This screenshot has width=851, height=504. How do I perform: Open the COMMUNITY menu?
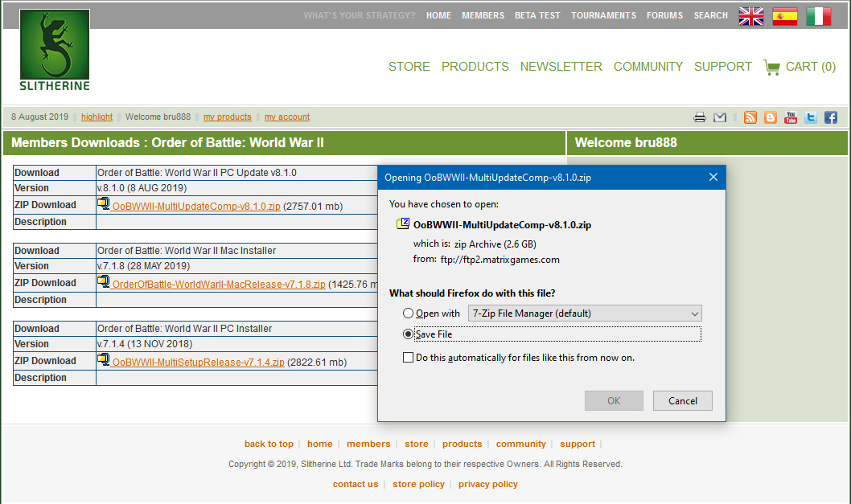coord(647,67)
